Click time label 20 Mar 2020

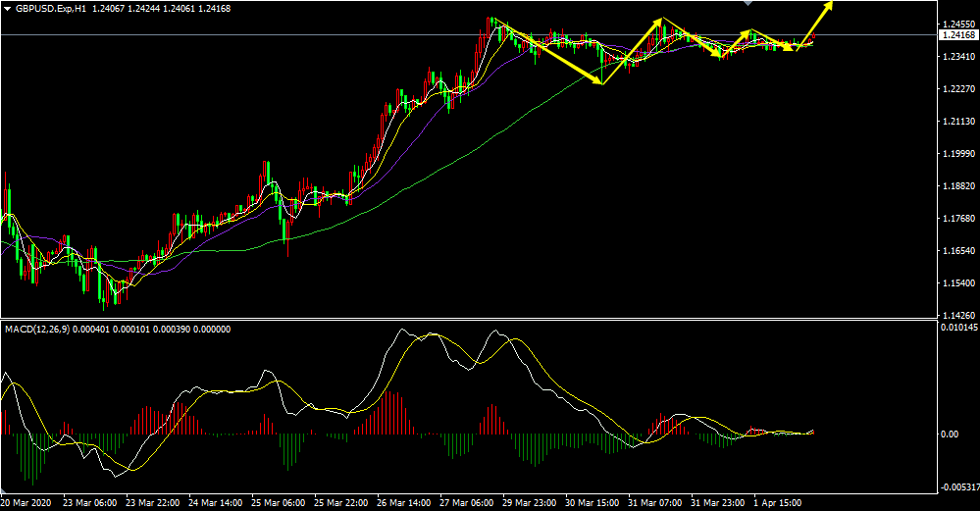pos(26,503)
